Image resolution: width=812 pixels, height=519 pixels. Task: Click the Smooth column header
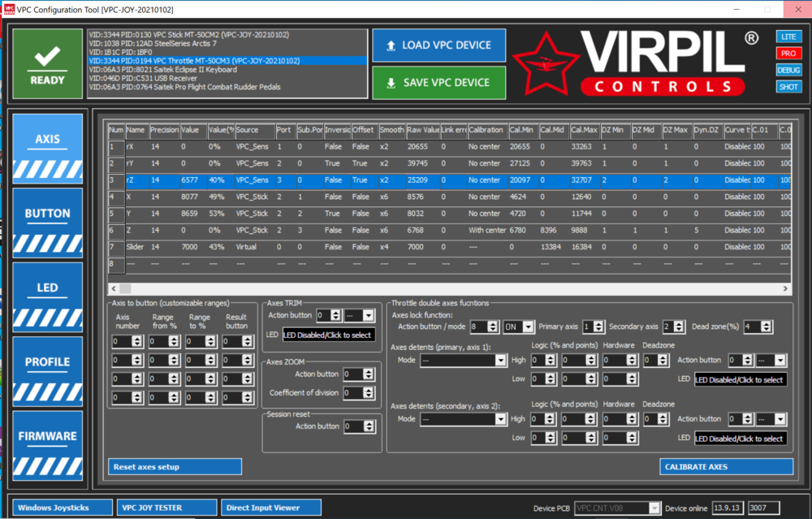pos(391,130)
